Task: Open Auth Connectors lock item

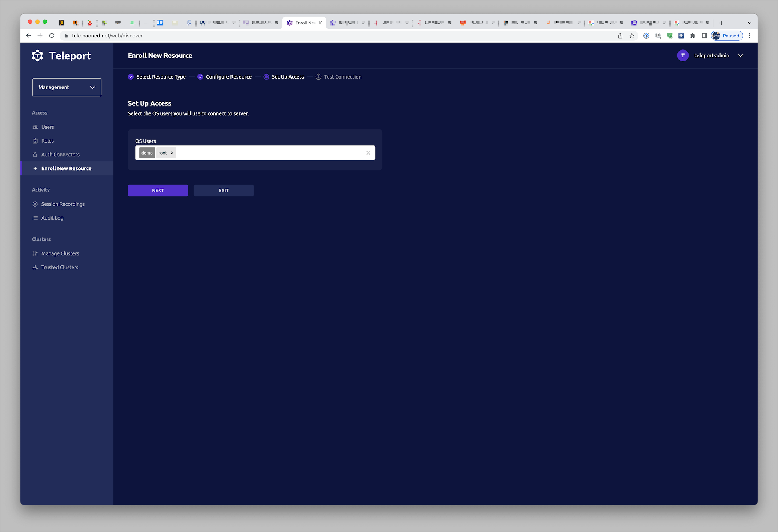Action: (x=35, y=155)
